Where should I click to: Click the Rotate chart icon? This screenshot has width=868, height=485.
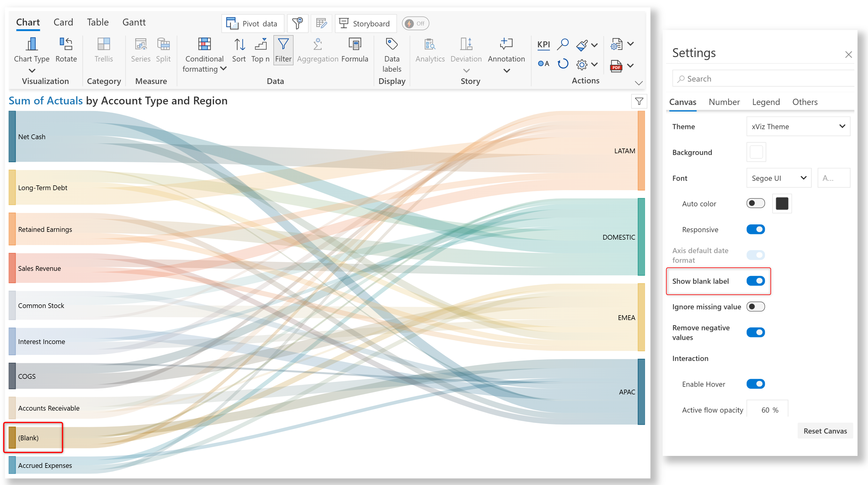[x=66, y=45]
